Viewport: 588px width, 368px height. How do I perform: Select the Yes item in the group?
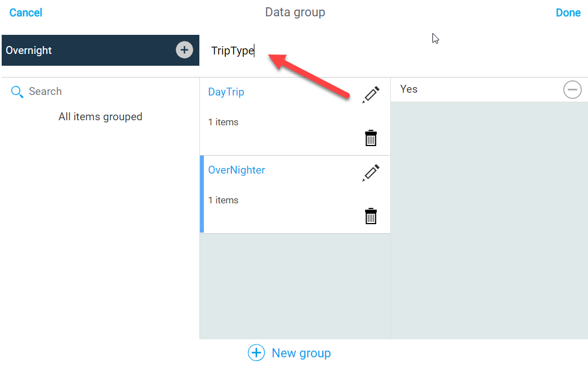pos(409,89)
